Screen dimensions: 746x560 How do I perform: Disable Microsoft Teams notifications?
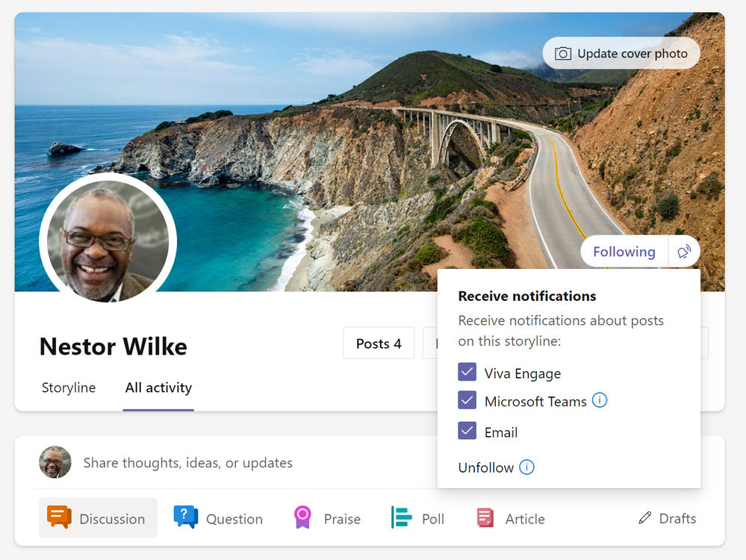[x=467, y=400]
